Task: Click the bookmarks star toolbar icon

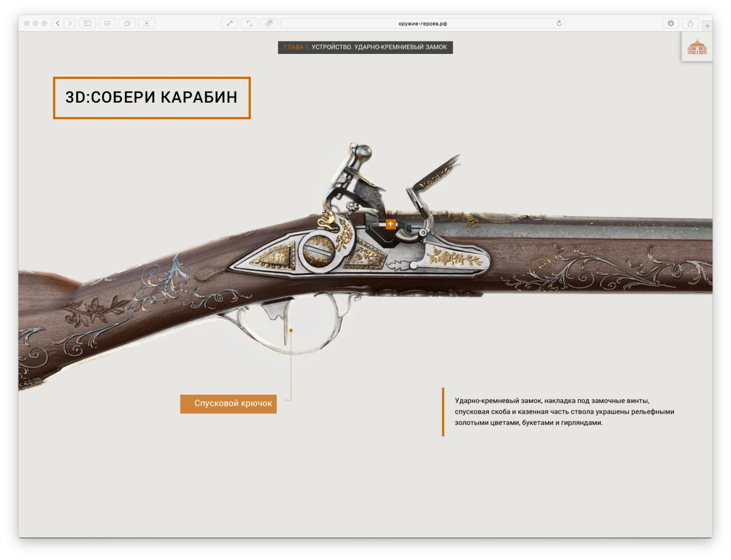Action: tap(147, 23)
